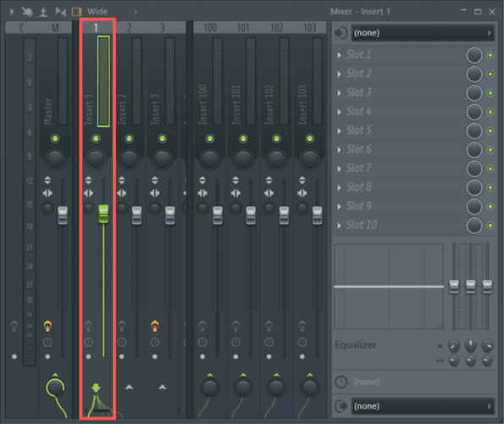The image size is (504, 424).
Task: Open the mixer options menu arrow
Action: click(12, 12)
